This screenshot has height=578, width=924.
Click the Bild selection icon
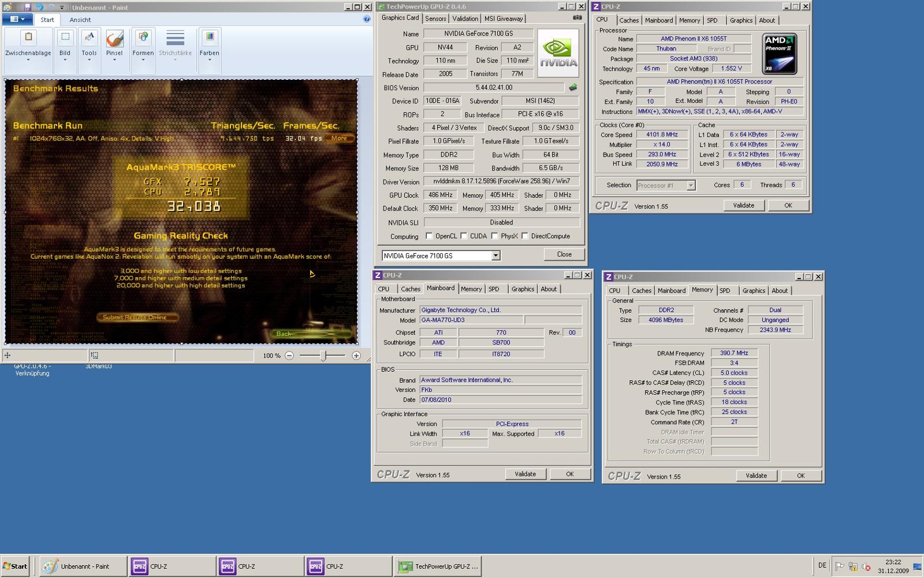click(x=65, y=38)
